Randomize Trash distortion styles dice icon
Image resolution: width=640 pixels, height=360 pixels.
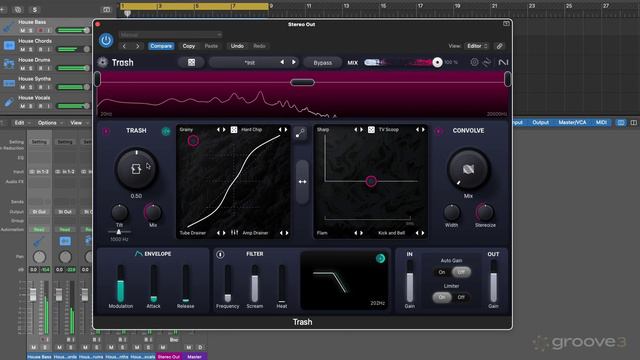[234, 129]
